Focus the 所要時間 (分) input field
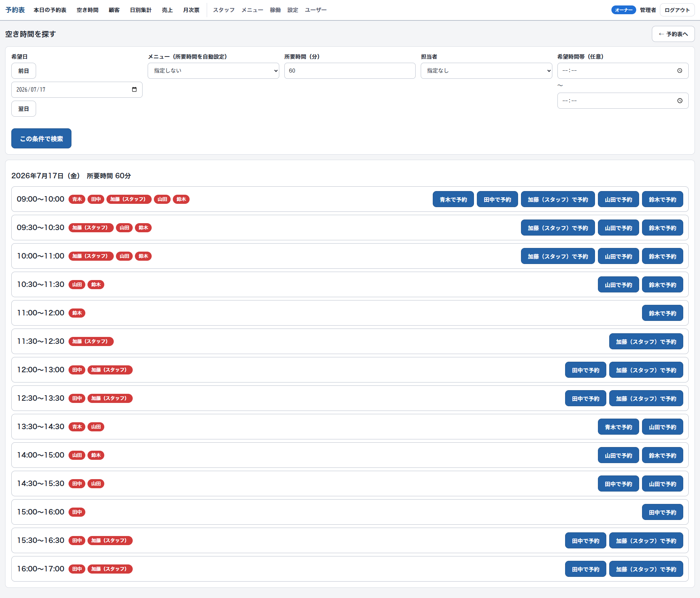The width and height of the screenshot is (700, 598). tap(350, 71)
